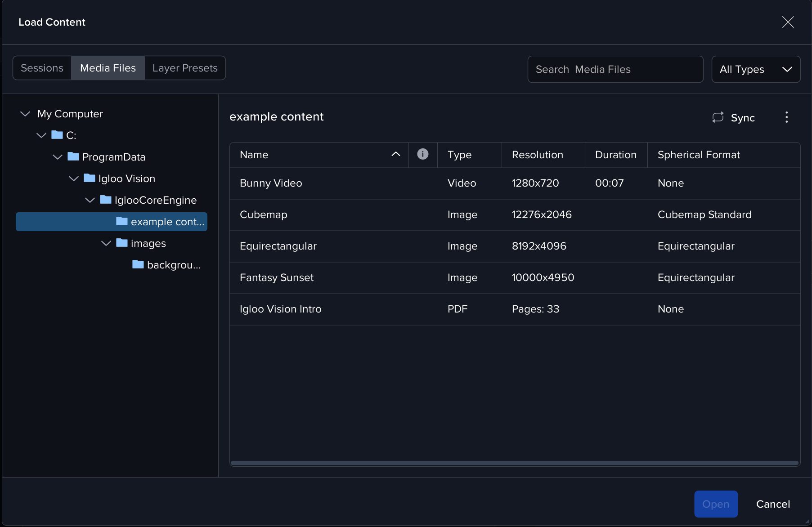Close the Load Content dialog
Viewport: 812px width, 527px height.
[x=788, y=22]
